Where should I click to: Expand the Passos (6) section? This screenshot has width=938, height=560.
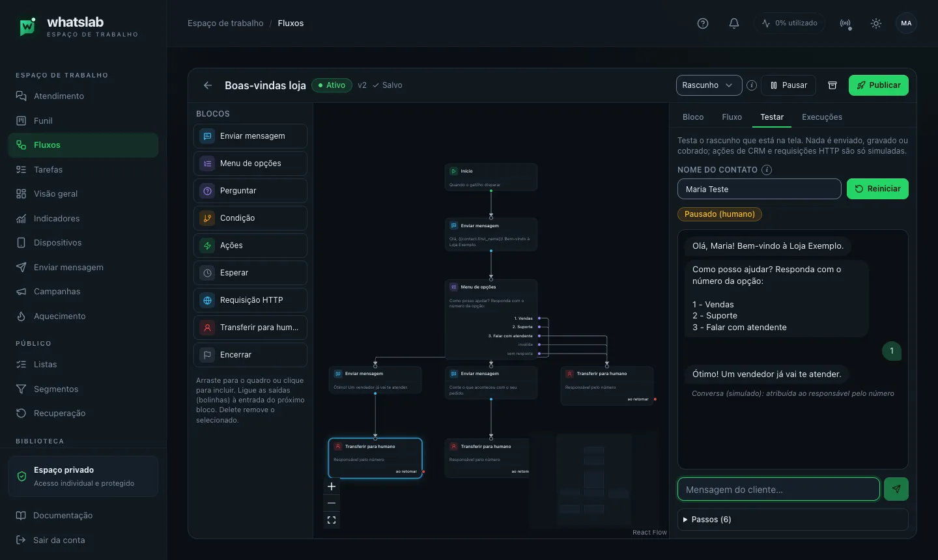coord(793,520)
